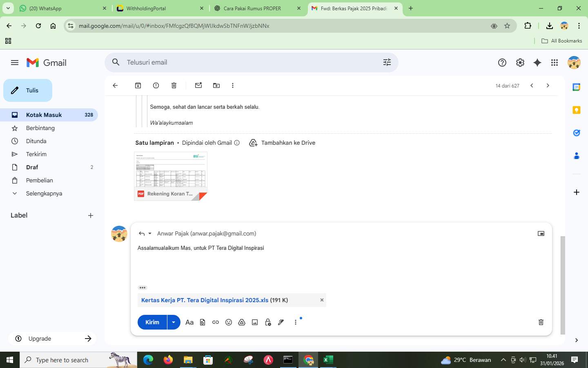Enable confidential mode with the lock icon
This screenshot has width=588, height=368.
coord(267,322)
